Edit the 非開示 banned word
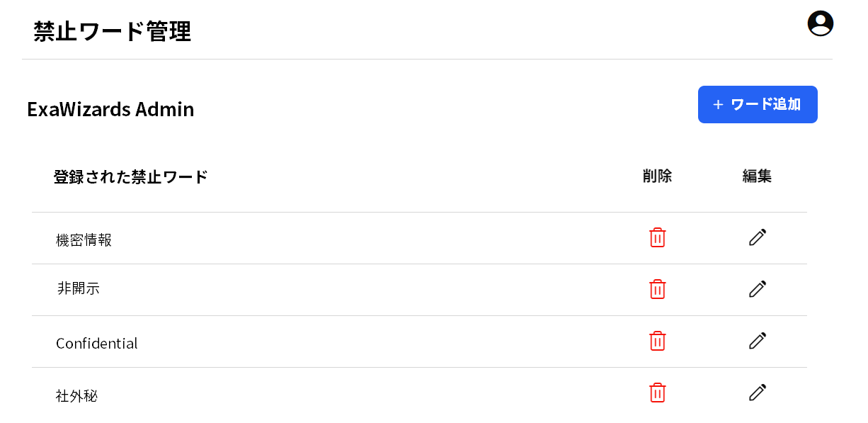Viewport: 868px width, 423px height. click(757, 289)
